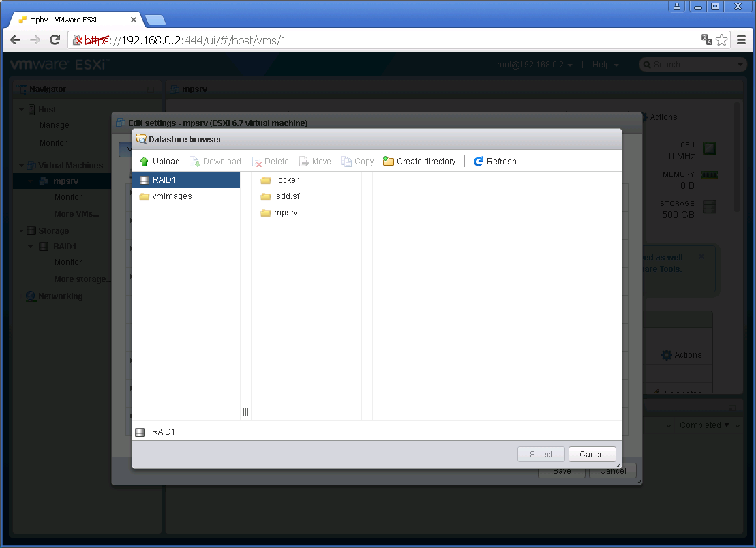Click Create directory in the toolbar

[419, 162]
